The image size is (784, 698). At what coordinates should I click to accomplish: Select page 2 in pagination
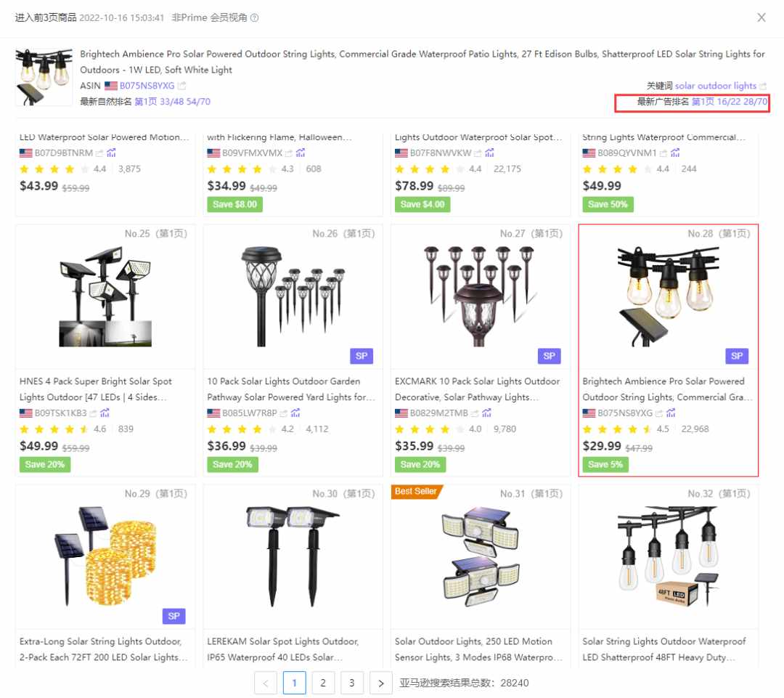[323, 683]
